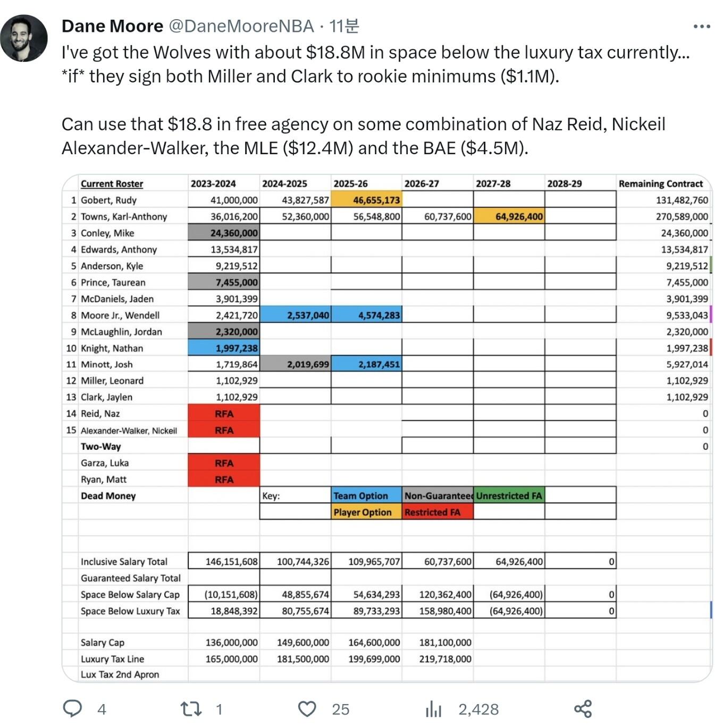Open the reply comment icon
Image resolution: width=723 pixels, height=728 pixels.
(x=72, y=708)
